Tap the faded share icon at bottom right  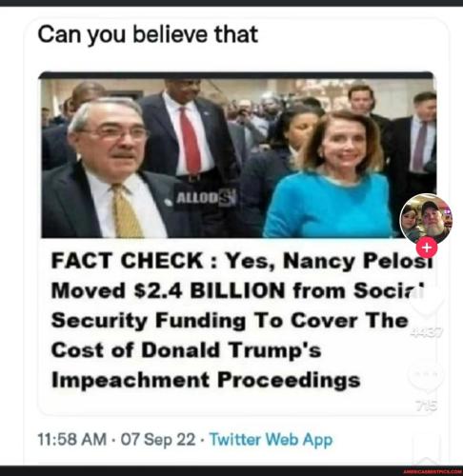(x=427, y=450)
